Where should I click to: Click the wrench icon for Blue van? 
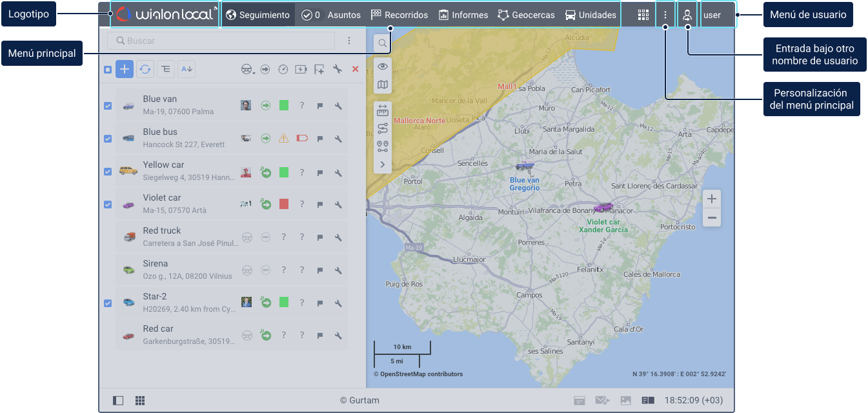pos(338,106)
